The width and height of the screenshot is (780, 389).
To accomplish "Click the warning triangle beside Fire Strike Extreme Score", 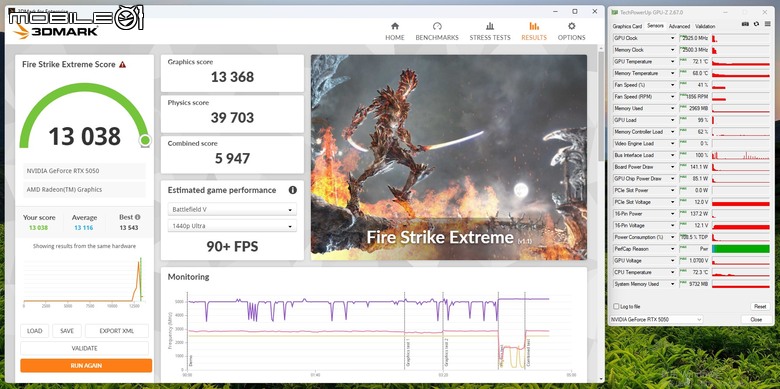I will (122, 65).
